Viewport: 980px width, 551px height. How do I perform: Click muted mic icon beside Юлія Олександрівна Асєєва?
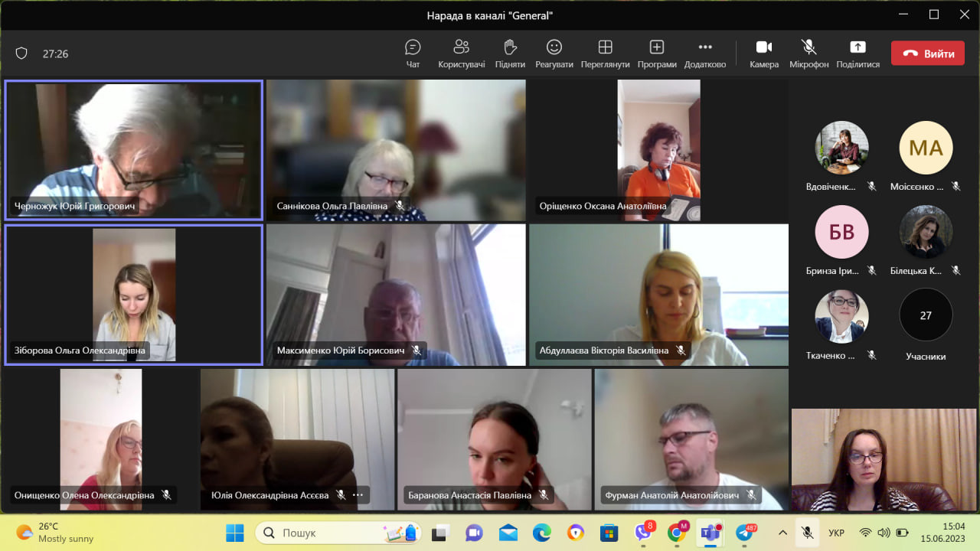(341, 495)
